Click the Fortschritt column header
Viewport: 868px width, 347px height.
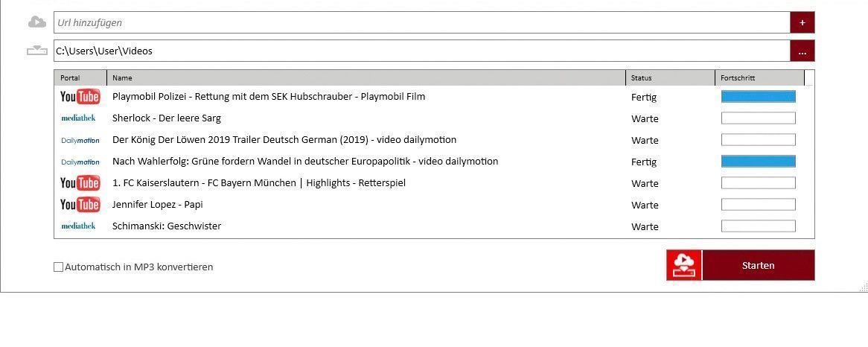(759, 78)
